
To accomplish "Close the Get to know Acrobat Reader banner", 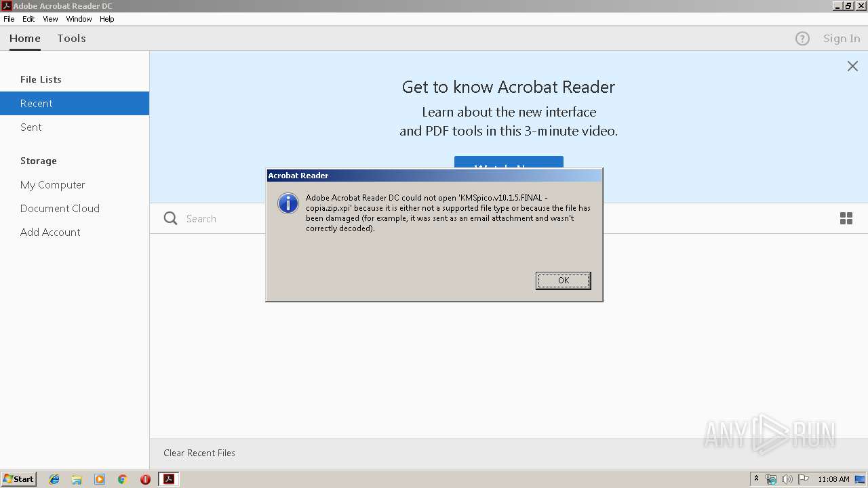I will (852, 66).
